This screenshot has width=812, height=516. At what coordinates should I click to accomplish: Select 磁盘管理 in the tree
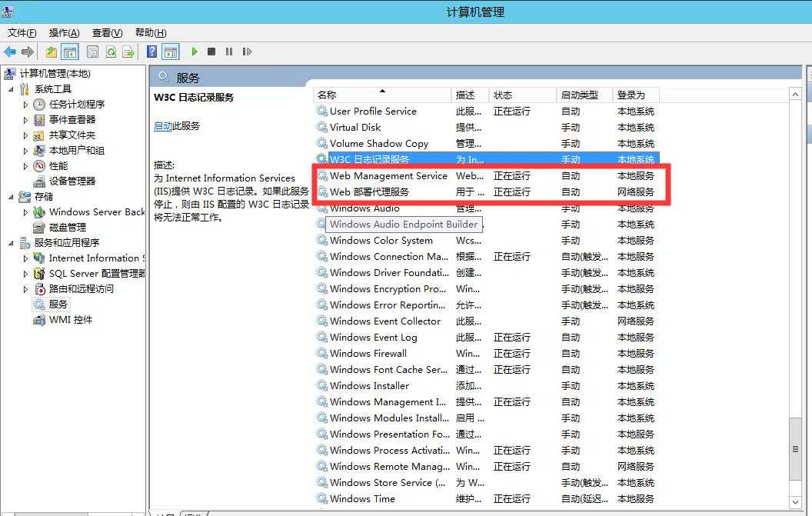click(68, 228)
